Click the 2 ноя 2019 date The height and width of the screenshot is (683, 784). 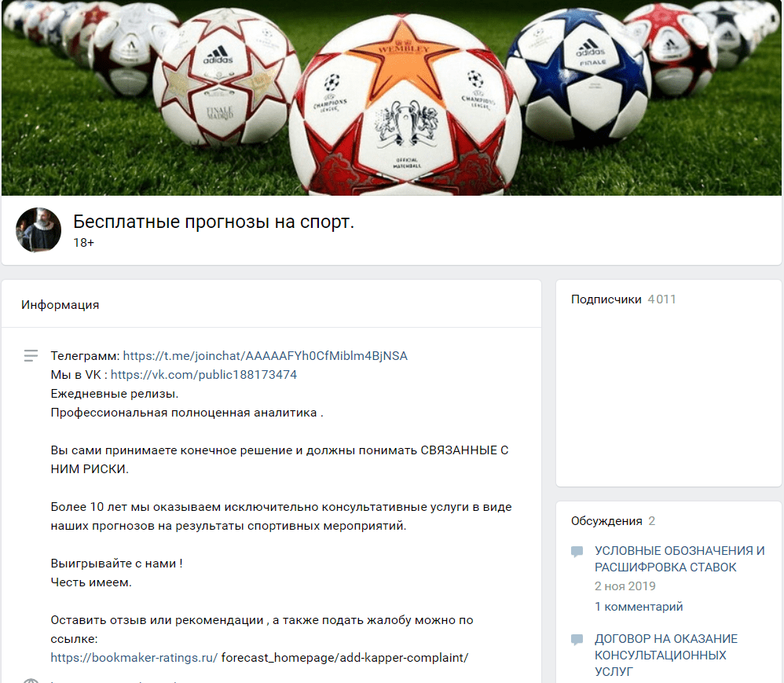pos(625,586)
